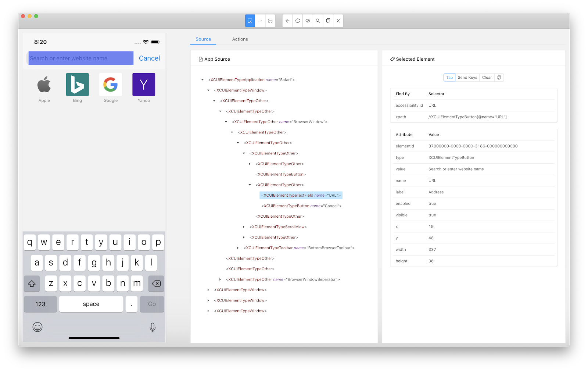
Task: Click the Clear button
Action: tap(487, 78)
